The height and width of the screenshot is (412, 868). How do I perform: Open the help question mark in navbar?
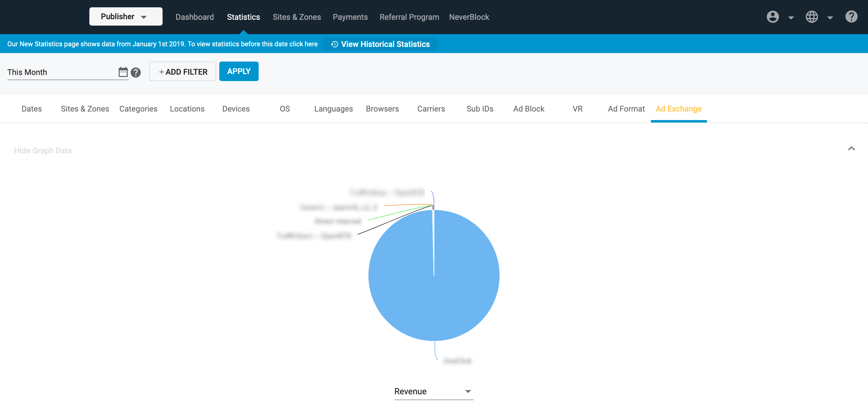tap(851, 17)
